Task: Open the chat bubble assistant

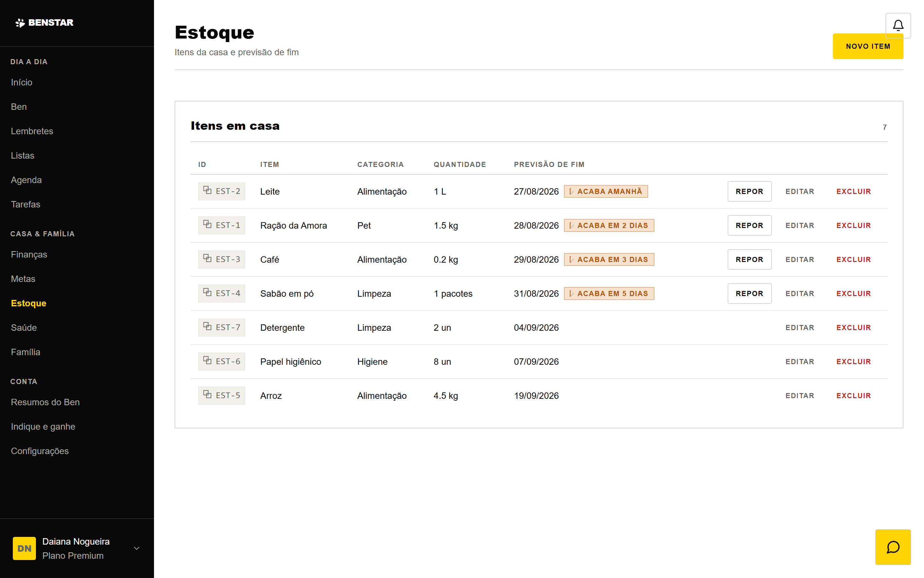Action: (893, 547)
